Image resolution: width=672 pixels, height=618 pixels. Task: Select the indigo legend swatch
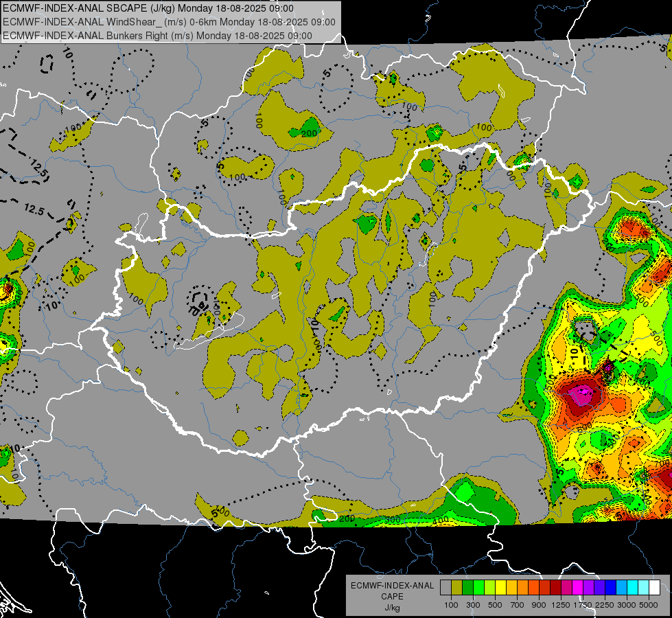[599, 588]
